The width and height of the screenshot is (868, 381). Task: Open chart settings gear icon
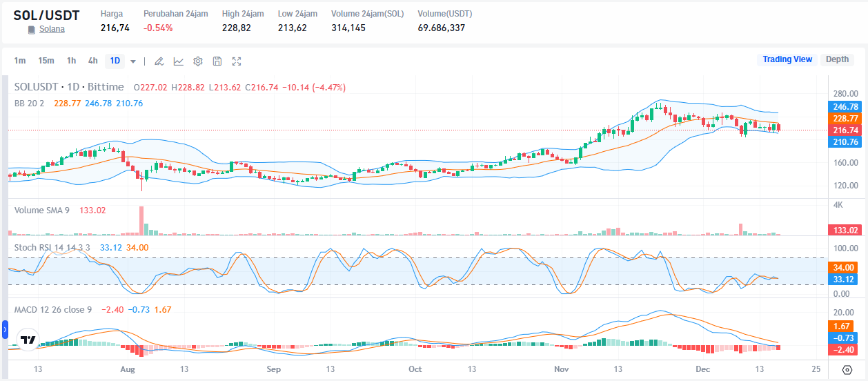pos(197,61)
